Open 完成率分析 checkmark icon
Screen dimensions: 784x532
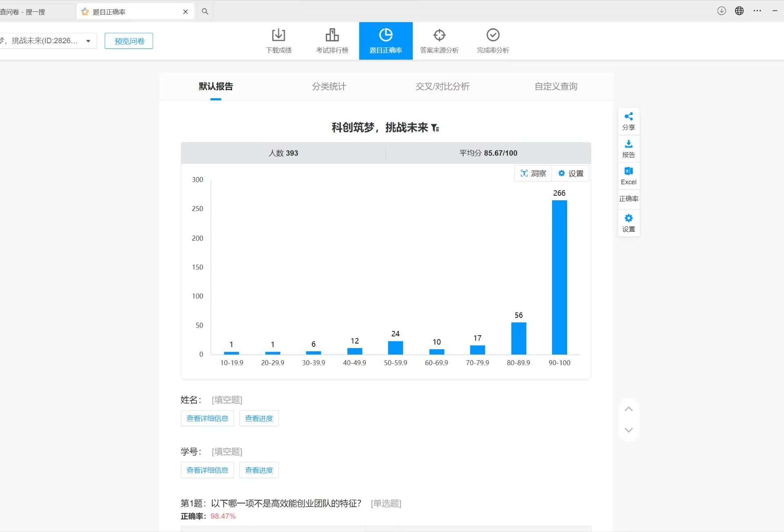(x=493, y=35)
